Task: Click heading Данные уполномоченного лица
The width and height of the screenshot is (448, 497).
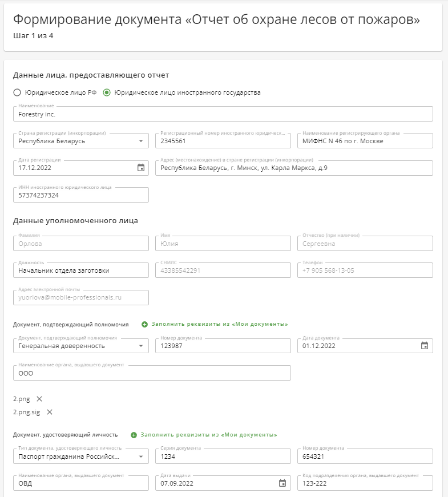Action: [75, 221]
